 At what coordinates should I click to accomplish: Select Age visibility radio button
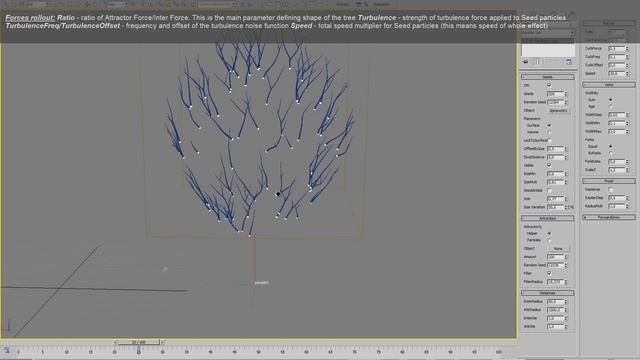coord(611,107)
